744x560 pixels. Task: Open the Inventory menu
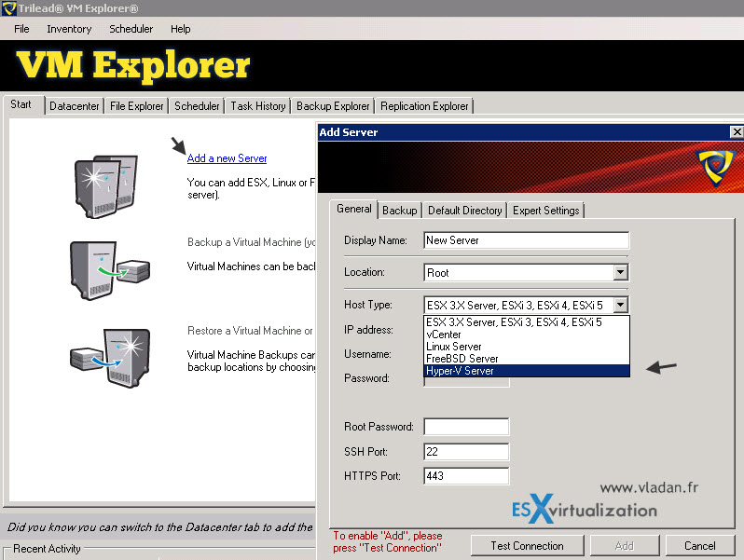[69, 29]
